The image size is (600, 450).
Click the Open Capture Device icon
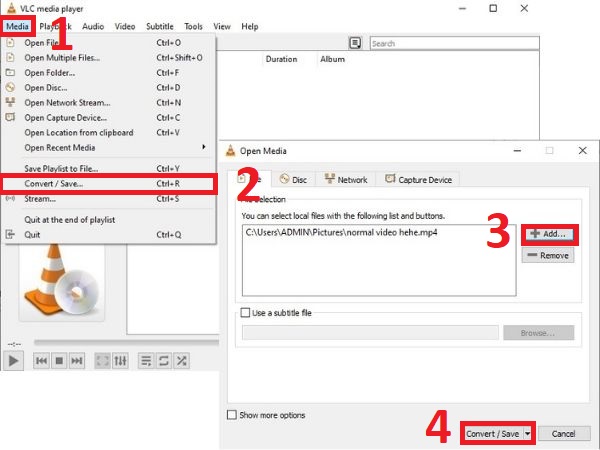click(10, 117)
